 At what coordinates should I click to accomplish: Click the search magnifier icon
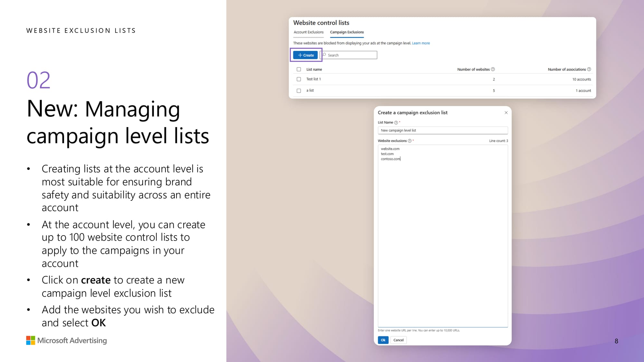click(324, 55)
